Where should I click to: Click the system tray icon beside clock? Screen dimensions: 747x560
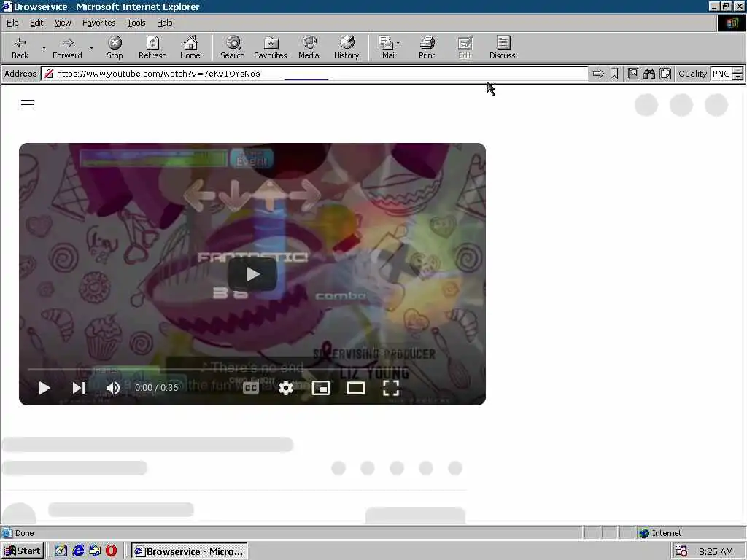pos(681,551)
